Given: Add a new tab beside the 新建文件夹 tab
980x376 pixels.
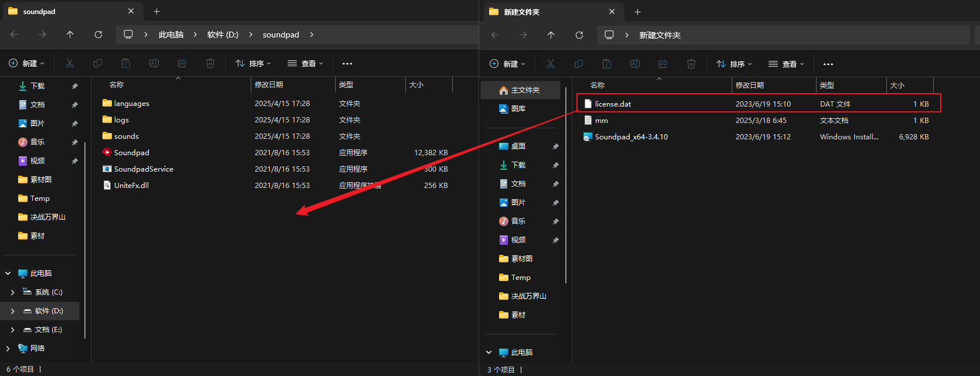Looking at the screenshot, I should [637, 12].
